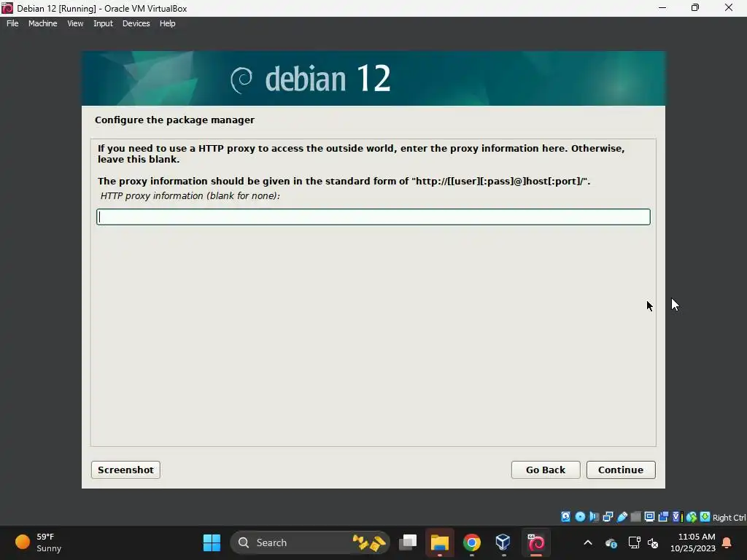Screen dimensions: 747x560
Task: Show hidden system tray icons
Action: pyautogui.click(x=588, y=542)
